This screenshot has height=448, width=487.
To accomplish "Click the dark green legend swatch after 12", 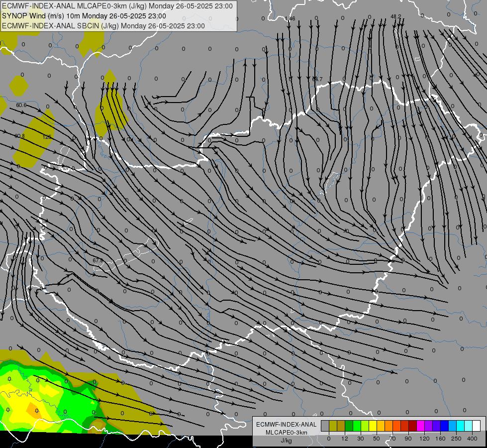I will click(349, 426).
